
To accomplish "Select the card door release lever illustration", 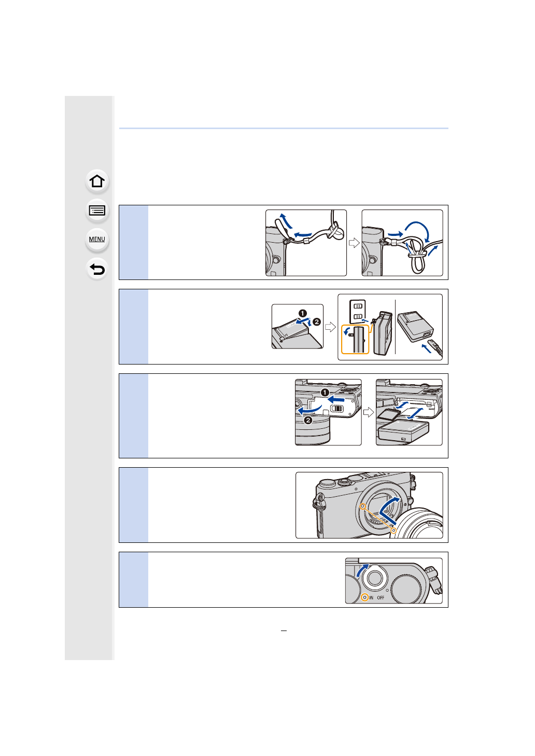I will click(328, 412).
